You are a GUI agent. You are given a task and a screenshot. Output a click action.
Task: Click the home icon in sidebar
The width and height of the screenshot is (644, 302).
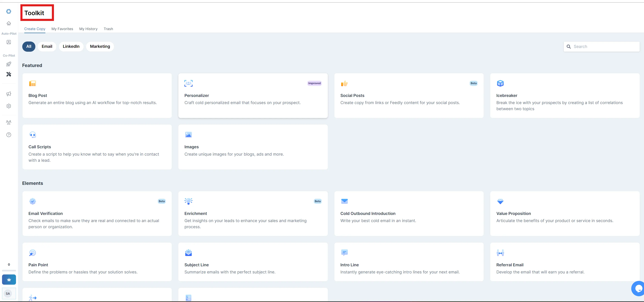pos(9,23)
